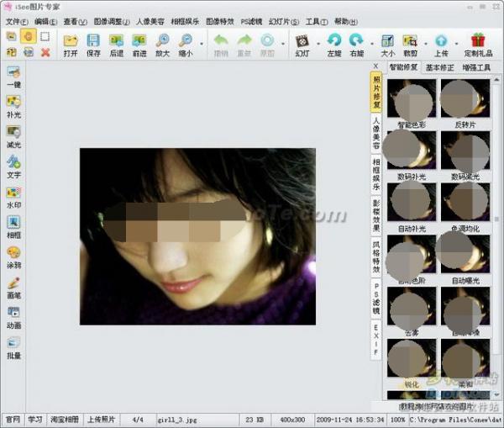This screenshot has width=504, height=428.
Task: Rotate image left with 左旋
Action: click(x=334, y=41)
